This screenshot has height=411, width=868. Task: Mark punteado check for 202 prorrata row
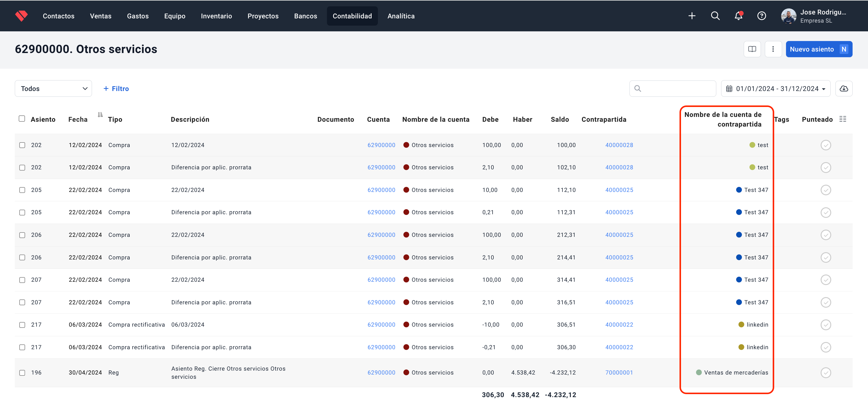coord(825,168)
